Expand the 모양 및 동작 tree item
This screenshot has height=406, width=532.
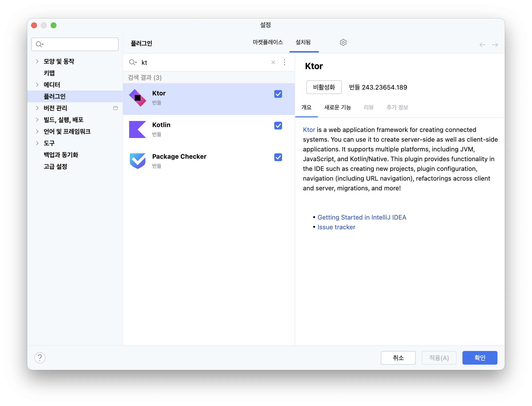point(37,61)
